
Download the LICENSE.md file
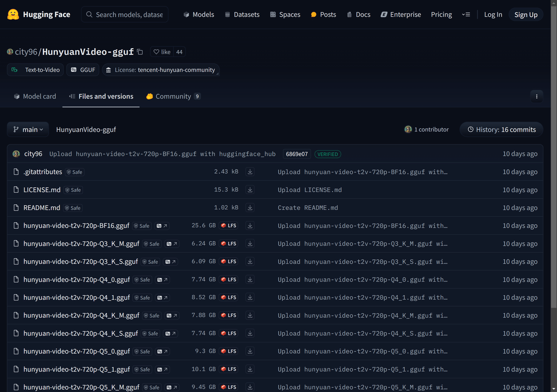pos(250,190)
